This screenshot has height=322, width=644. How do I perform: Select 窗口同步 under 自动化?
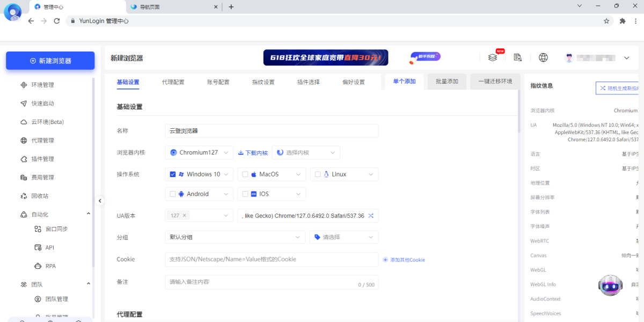[x=60, y=229]
